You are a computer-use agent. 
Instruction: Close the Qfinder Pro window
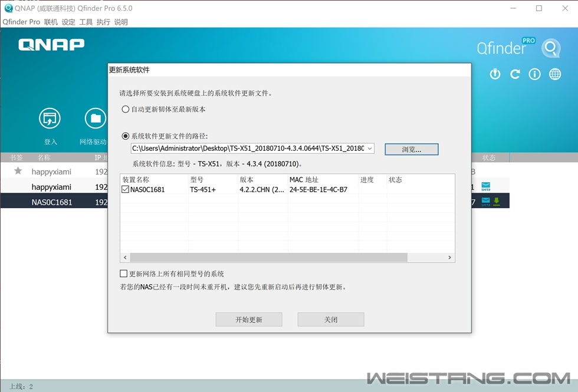tap(565, 8)
